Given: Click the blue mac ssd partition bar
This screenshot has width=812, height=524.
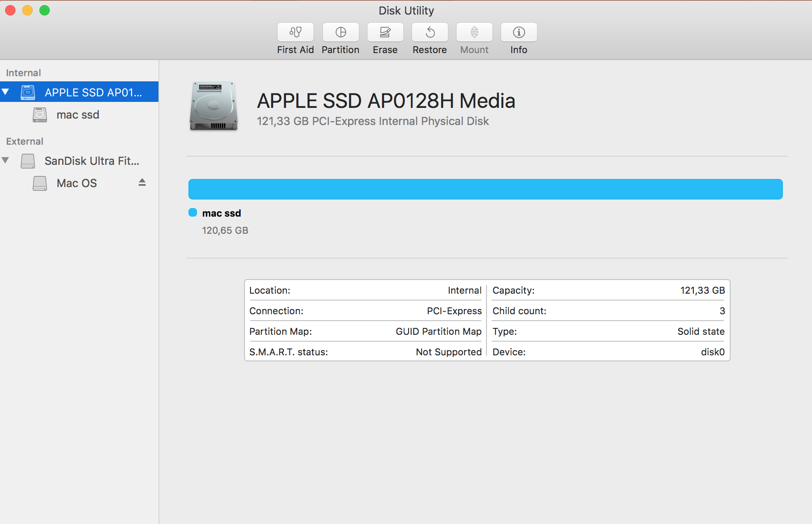Looking at the screenshot, I should [x=485, y=189].
